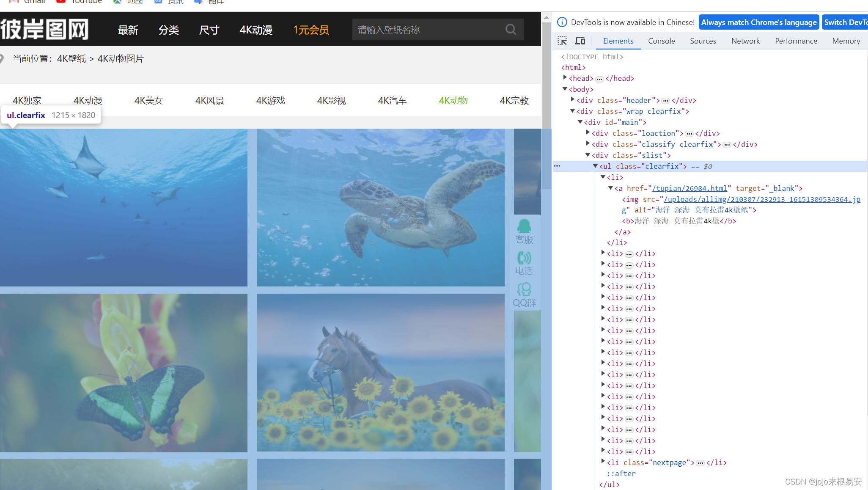Switch to the Console tab
Screen dimensions: 868x490
point(661,41)
